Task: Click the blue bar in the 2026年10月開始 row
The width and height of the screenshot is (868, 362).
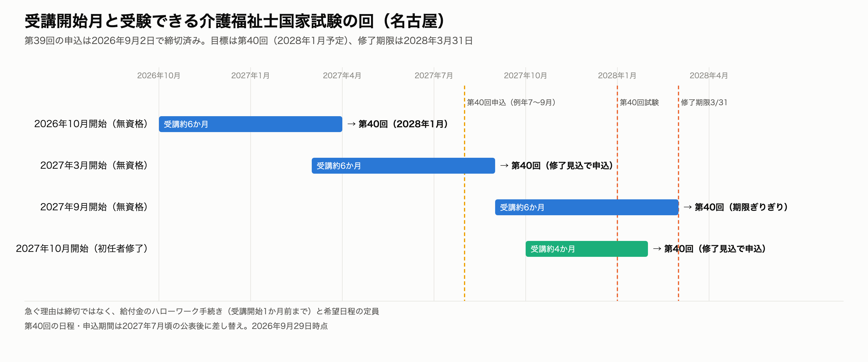Action: [250, 124]
